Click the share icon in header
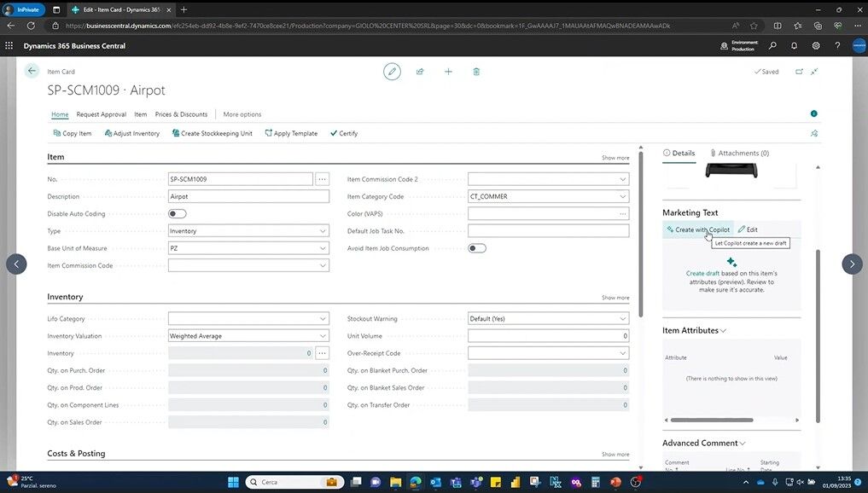 pyautogui.click(x=420, y=72)
